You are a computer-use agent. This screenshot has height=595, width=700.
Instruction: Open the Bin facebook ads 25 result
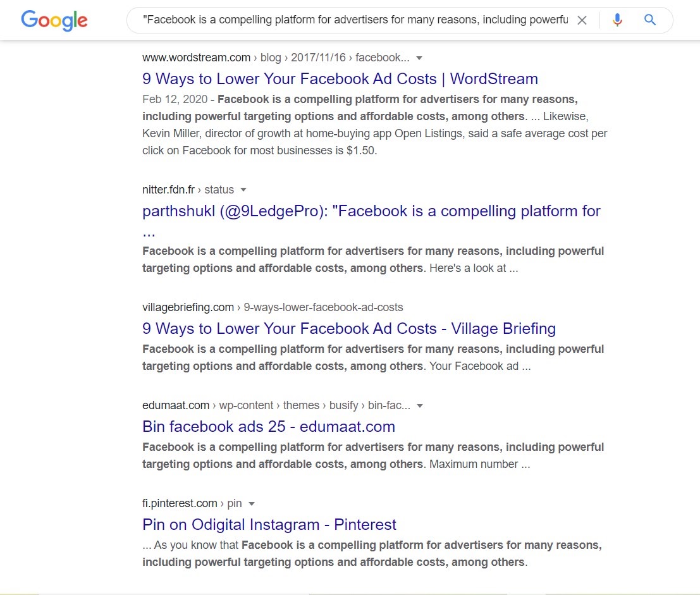pos(268,426)
